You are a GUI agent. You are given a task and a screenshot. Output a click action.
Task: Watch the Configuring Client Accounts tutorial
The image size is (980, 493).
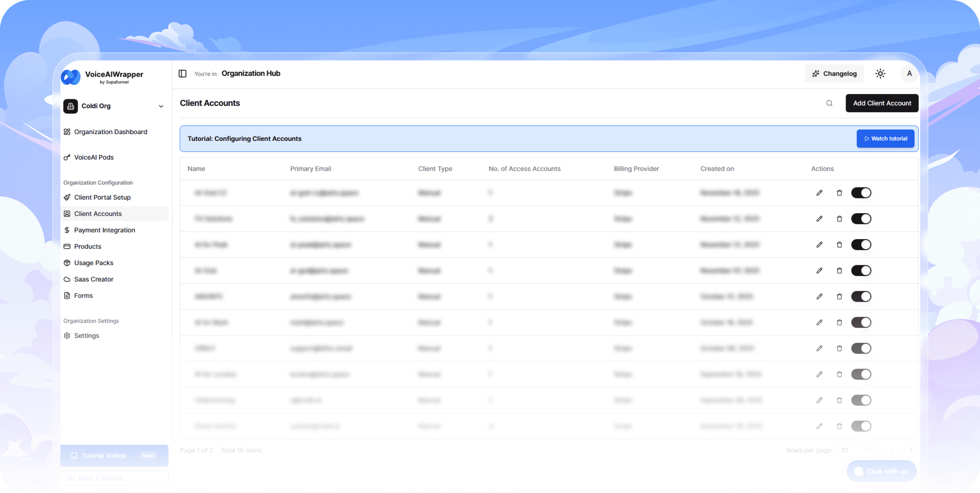point(885,138)
